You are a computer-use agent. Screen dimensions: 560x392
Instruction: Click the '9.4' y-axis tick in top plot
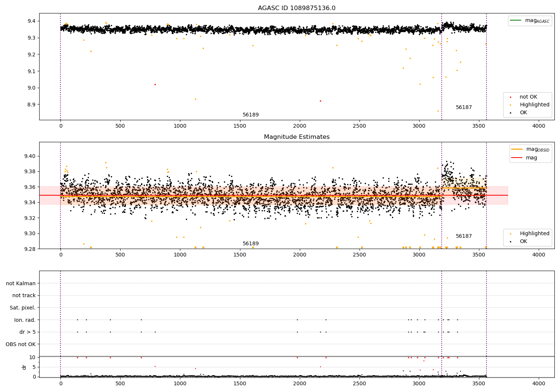(32, 21)
